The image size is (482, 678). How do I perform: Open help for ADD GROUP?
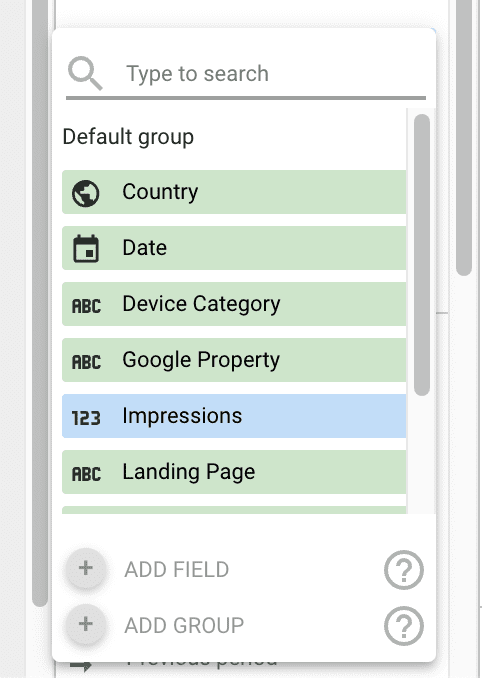coord(404,626)
